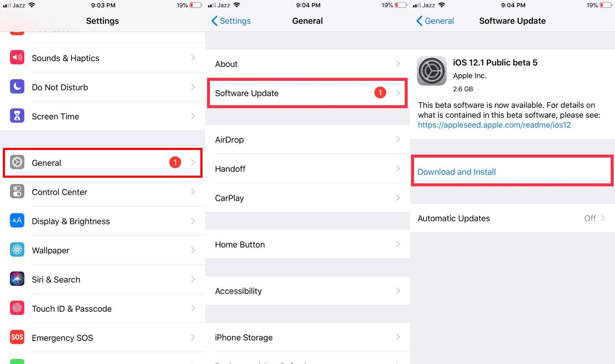The image size is (615, 364).
Task: Tap the Wallpaper flower icon
Action: (x=17, y=250)
